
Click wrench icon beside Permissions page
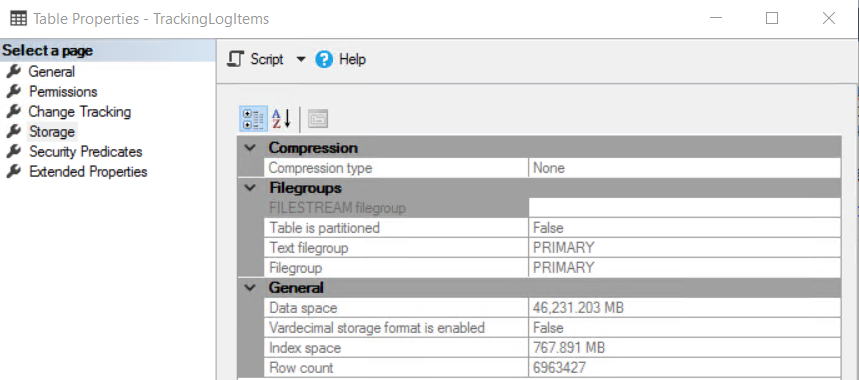point(14,91)
